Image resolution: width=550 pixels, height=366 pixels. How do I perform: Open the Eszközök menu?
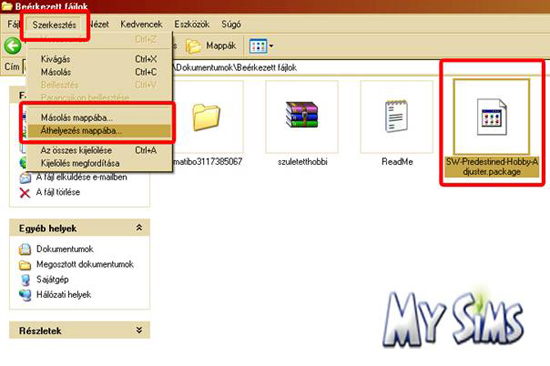point(192,24)
